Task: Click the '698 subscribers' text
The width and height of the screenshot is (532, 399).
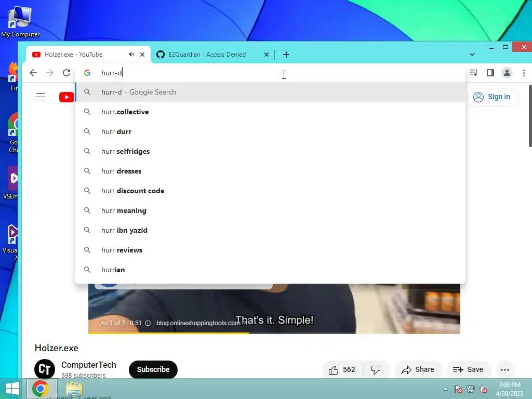Action: click(x=84, y=375)
